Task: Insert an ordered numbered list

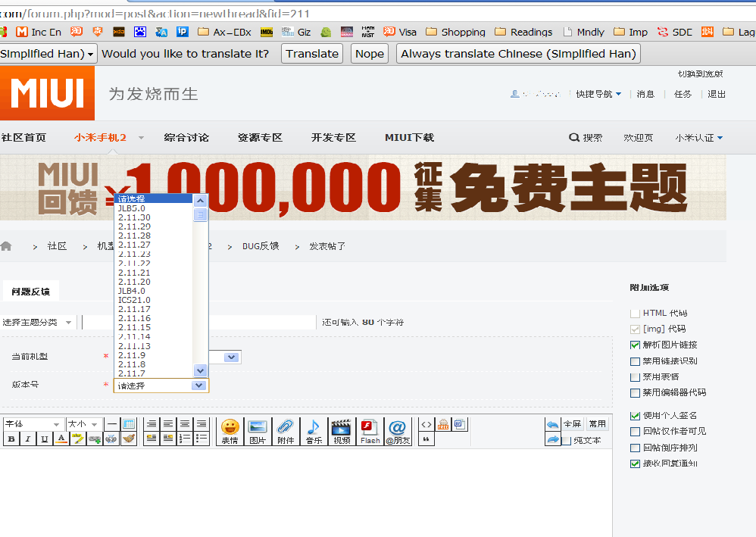Action: point(185,439)
